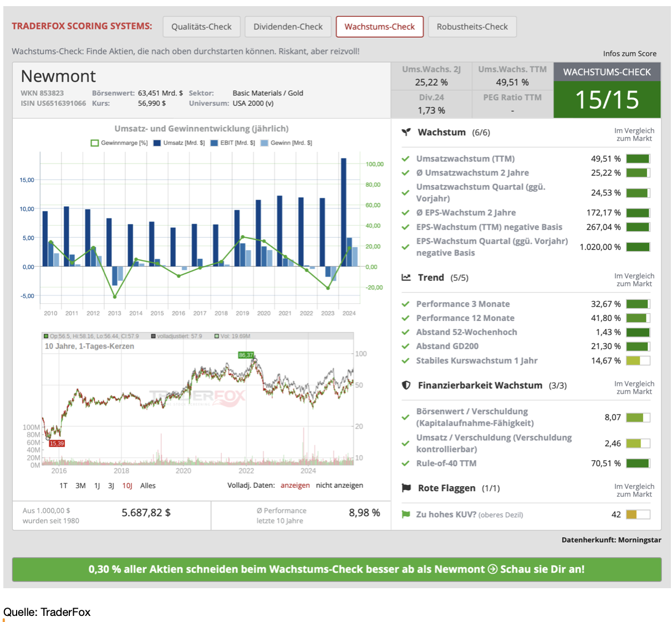Switch chart range to 1J
Image resolution: width=672 pixels, height=622 pixels.
tap(97, 486)
